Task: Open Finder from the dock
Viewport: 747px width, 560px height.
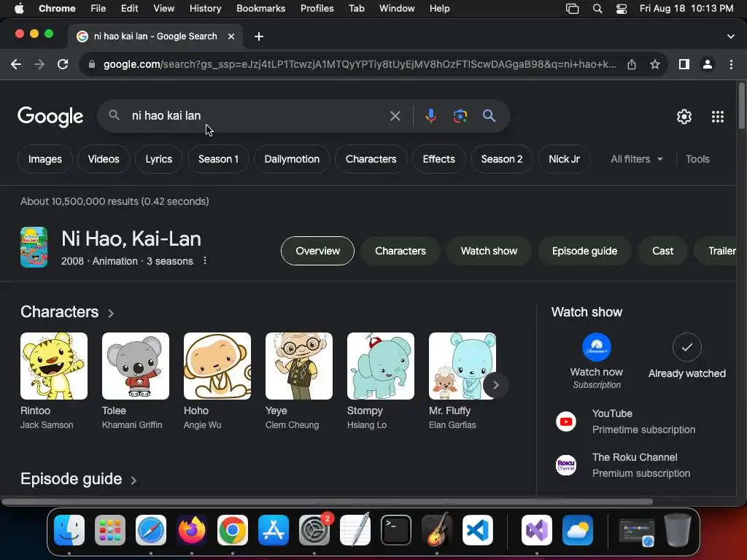Action: (69, 530)
